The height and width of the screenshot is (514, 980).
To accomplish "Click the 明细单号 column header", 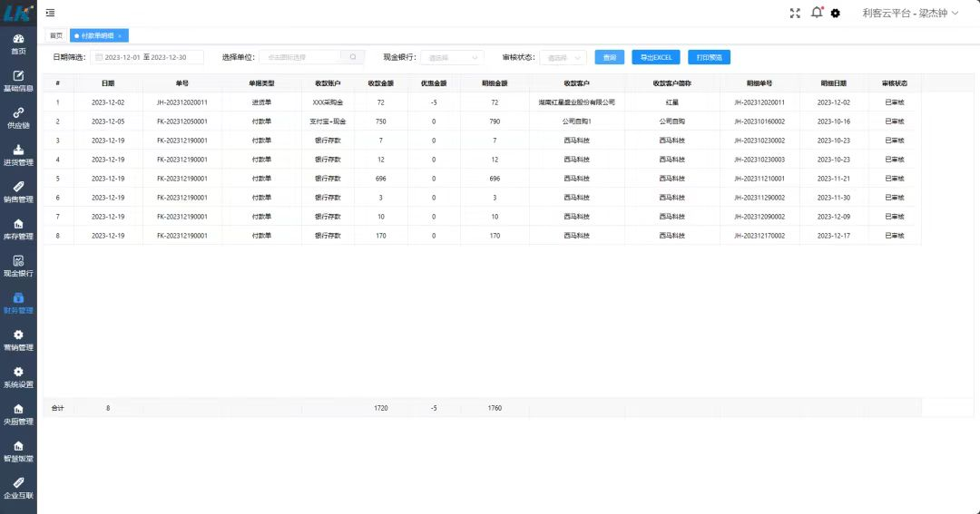I will coord(759,83).
